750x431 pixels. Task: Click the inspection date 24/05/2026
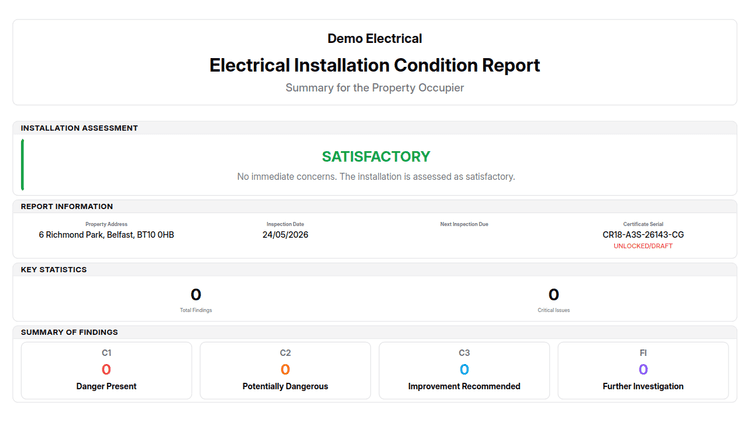click(285, 235)
